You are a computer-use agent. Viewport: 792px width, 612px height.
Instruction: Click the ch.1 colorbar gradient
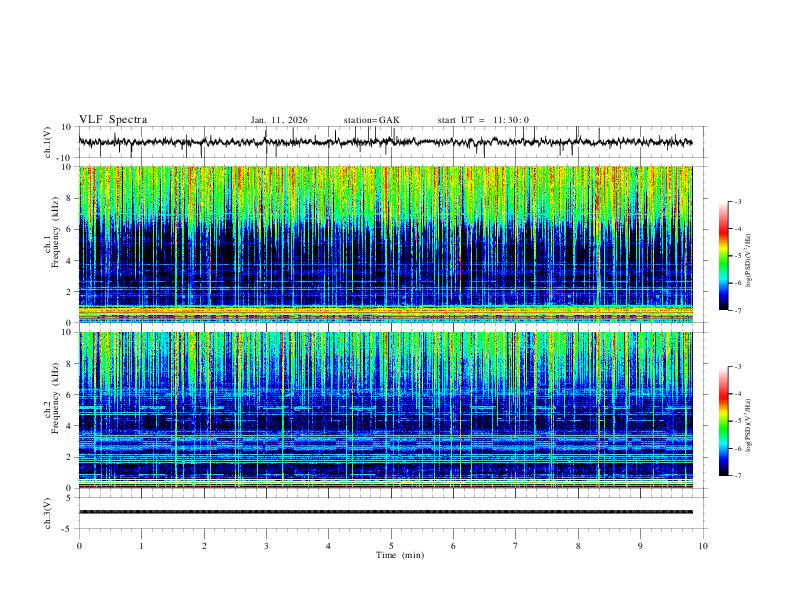[724, 256]
